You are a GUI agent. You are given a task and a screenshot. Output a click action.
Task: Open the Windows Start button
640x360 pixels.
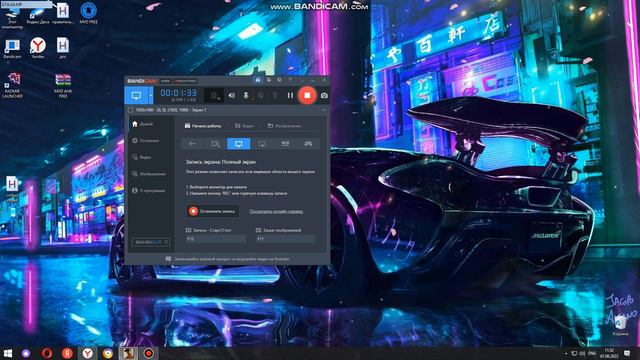pos(8,353)
